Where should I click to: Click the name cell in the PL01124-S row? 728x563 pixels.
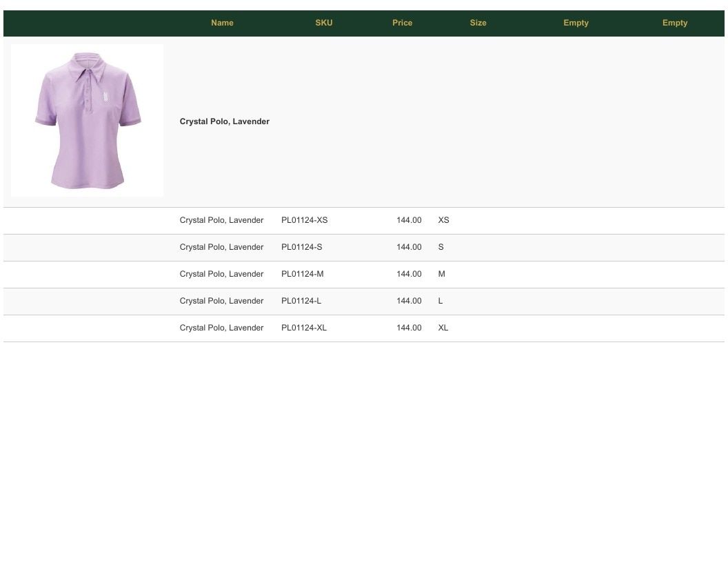221,247
